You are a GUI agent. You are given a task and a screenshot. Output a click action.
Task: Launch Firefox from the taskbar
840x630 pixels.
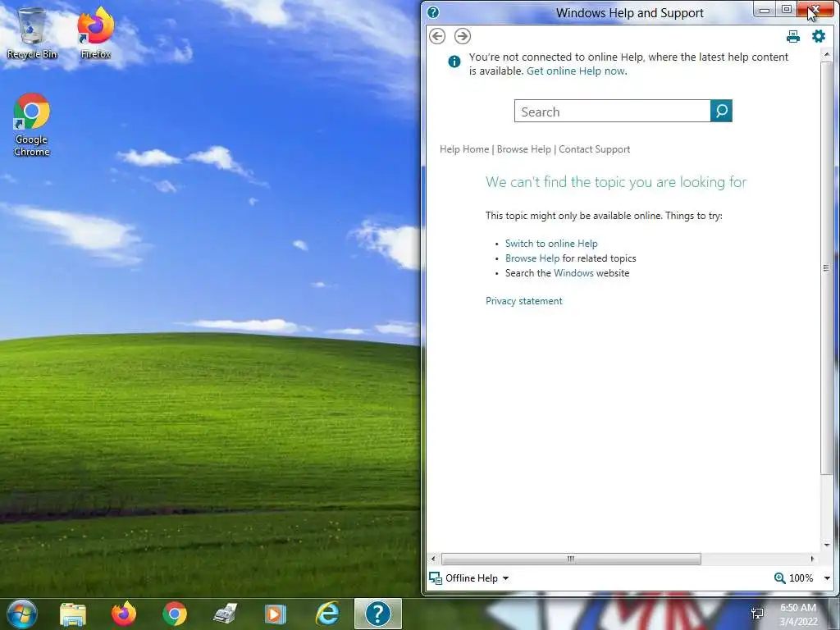click(x=124, y=614)
